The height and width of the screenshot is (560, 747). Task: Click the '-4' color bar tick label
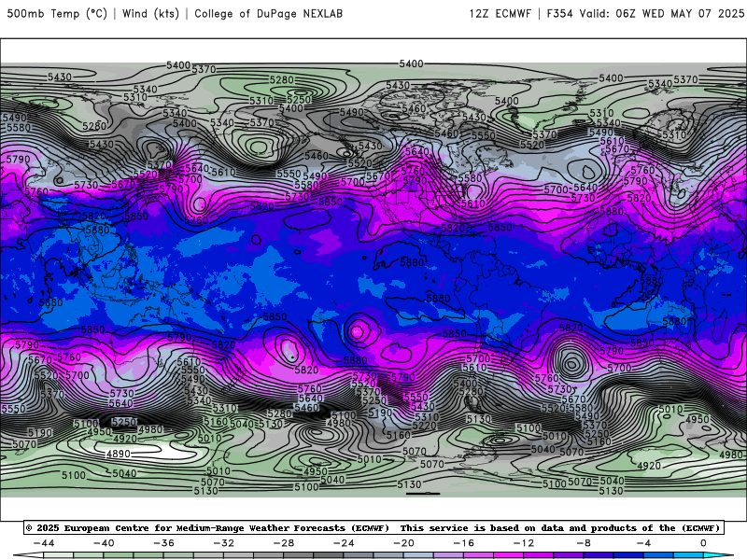tap(644, 543)
